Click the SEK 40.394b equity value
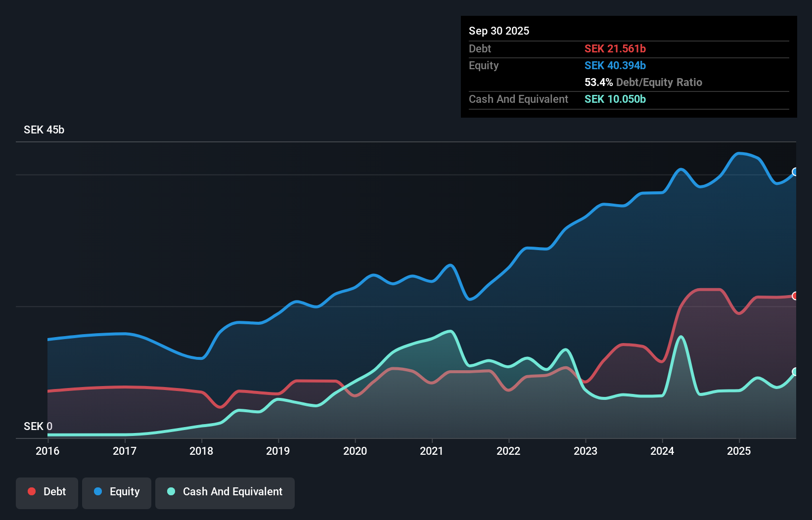This screenshot has height=520, width=812. (x=615, y=65)
